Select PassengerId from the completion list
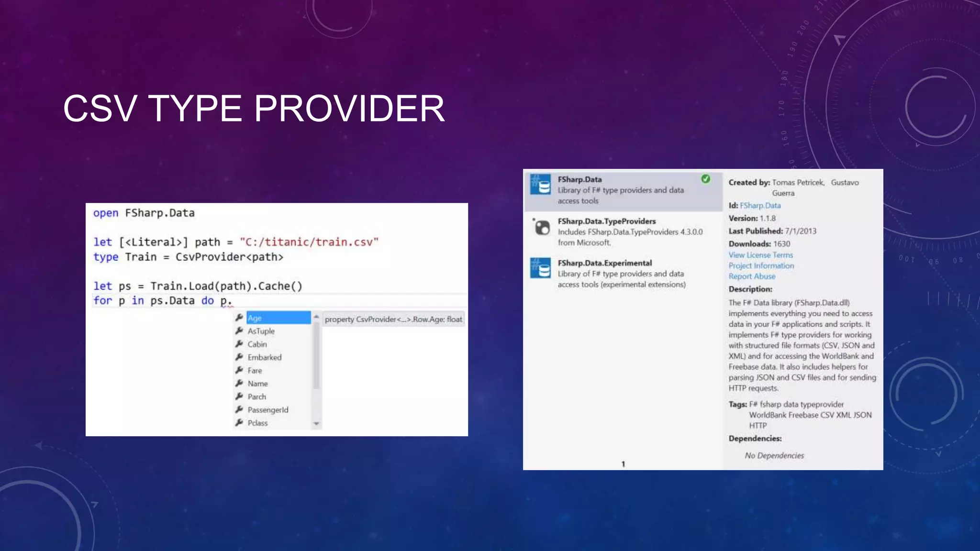This screenshot has width=980, height=551. 268,410
